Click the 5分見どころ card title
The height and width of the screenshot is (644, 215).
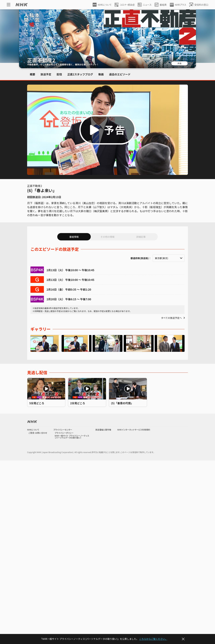[37, 403]
